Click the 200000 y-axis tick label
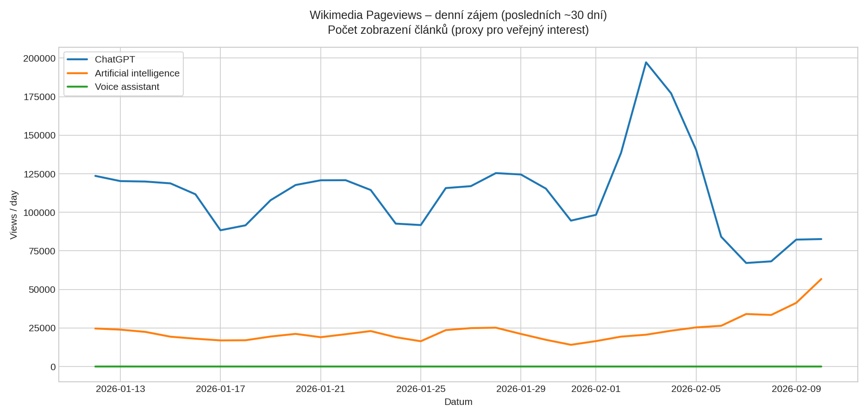This screenshot has width=868, height=417. [x=40, y=59]
